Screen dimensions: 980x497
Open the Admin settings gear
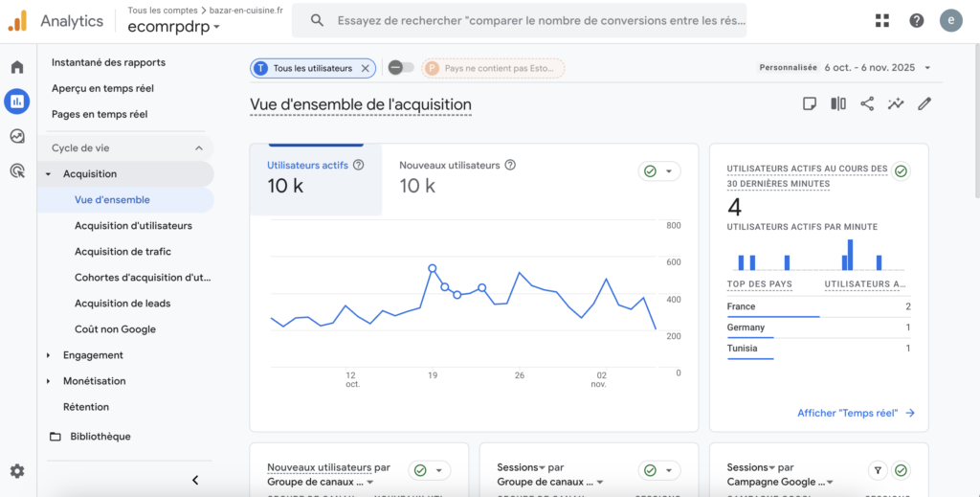pos(17,471)
